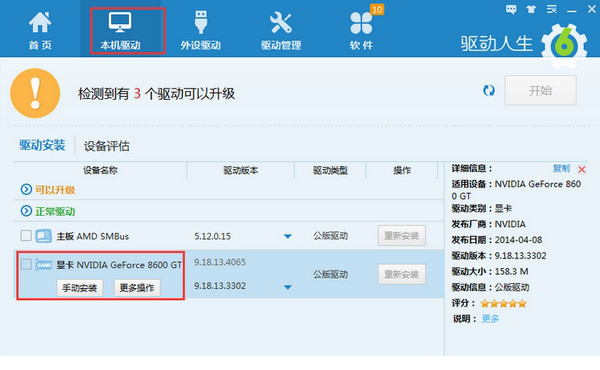Click the 显卡 NVIDIA GeForce 8600 GT name
Image resolution: width=600 pixels, height=370 pixels.
(119, 265)
